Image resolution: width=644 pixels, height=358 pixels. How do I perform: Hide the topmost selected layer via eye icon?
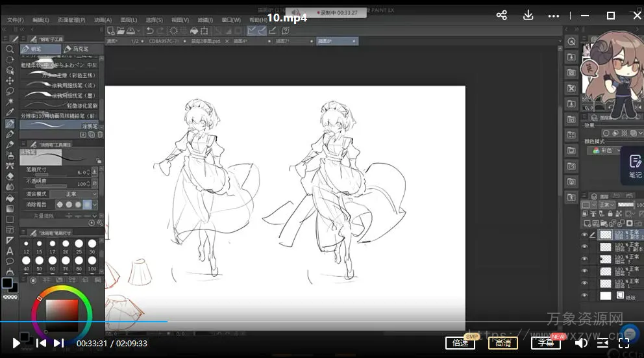(584, 235)
